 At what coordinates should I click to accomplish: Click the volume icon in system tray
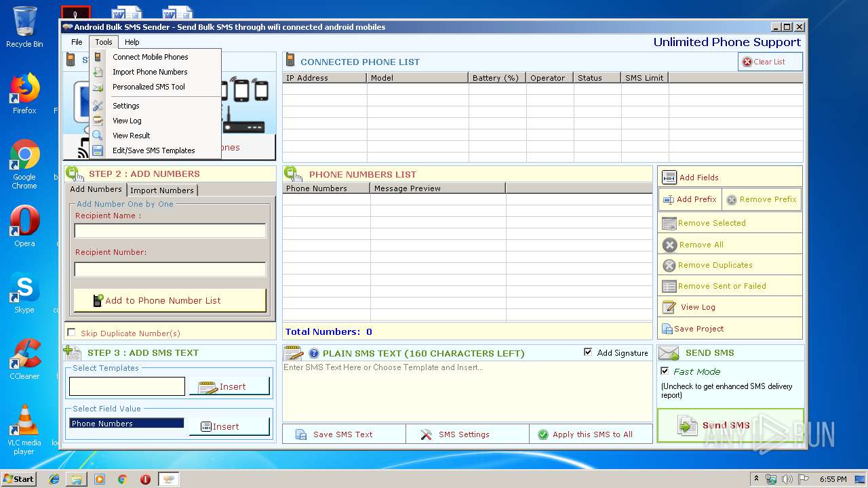pyautogui.click(x=789, y=479)
